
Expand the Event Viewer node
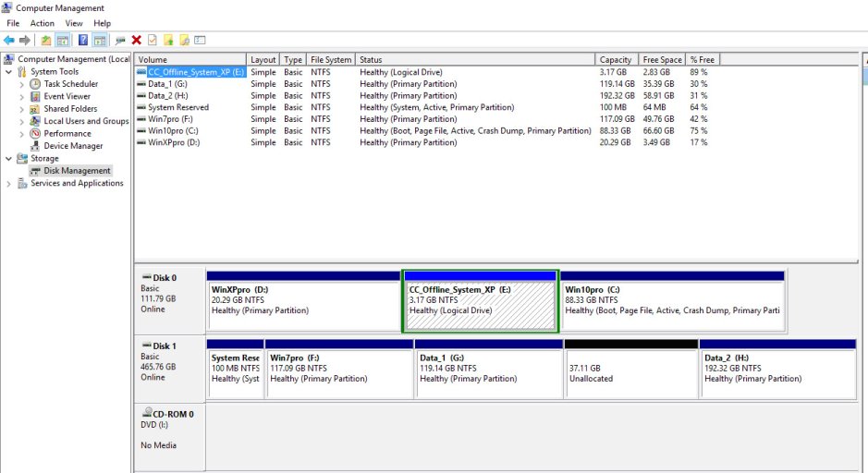click(x=21, y=97)
